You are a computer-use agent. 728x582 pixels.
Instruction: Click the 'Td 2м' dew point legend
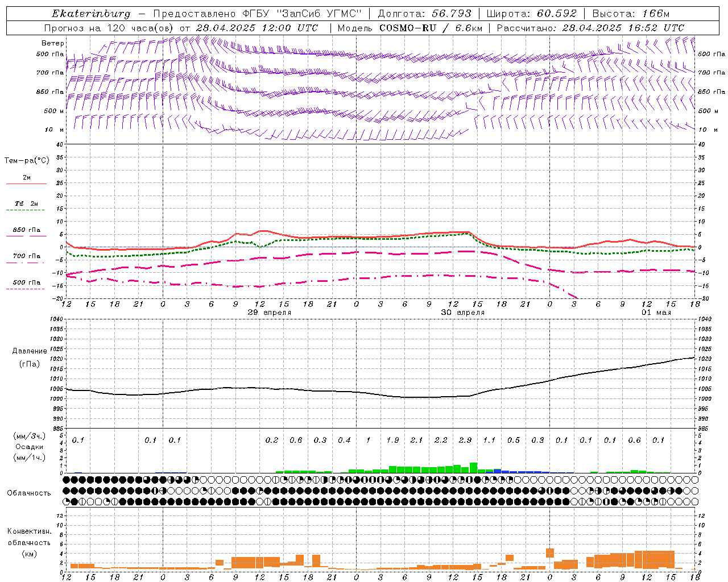26,203
